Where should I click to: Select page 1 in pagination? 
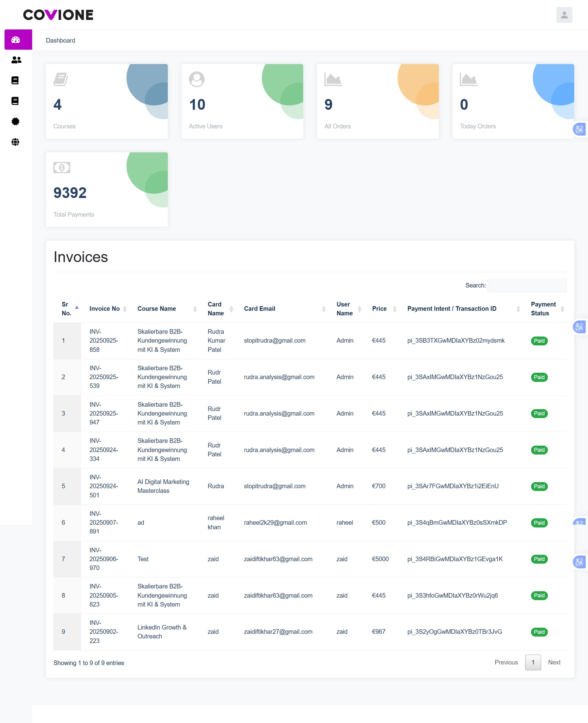click(x=533, y=662)
